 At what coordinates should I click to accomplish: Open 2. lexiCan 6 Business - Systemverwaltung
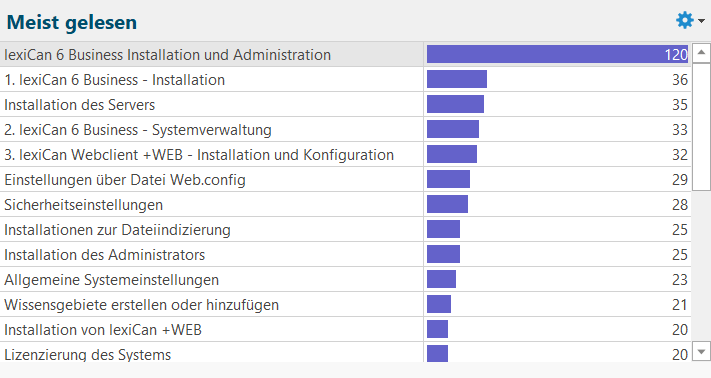point(346,130)
